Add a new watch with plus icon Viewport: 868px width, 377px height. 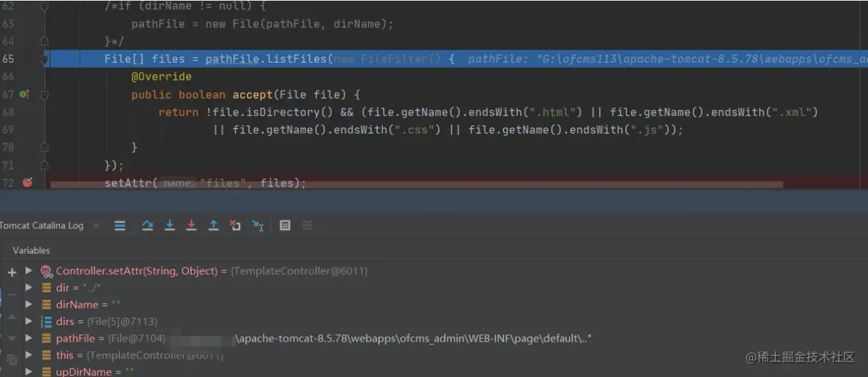pyautogui.click(x=12, y=272)
